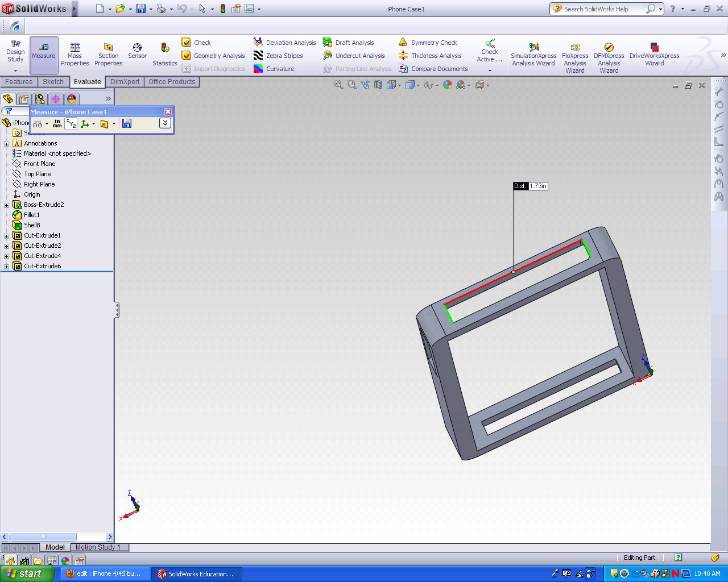This screenshot has width=728, height=582.
Task: Open Mass Properties
Action: [75, 55]
